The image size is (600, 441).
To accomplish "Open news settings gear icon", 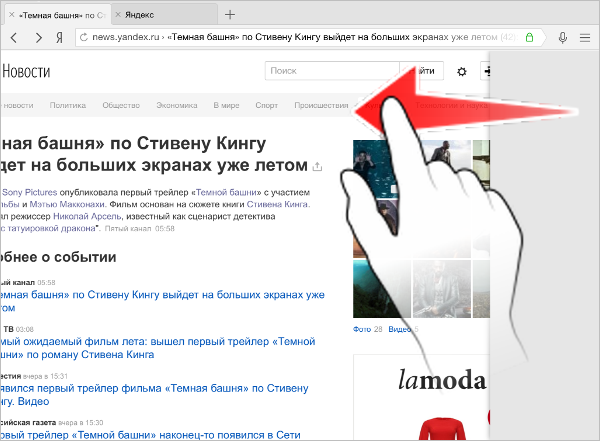I will (462, 71).
